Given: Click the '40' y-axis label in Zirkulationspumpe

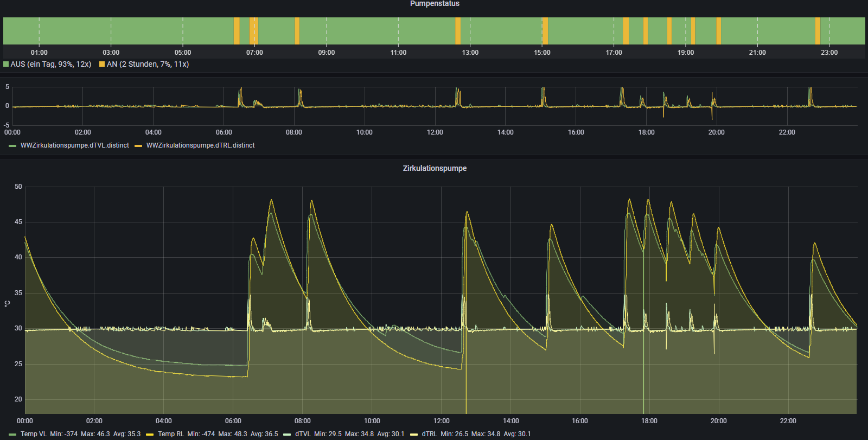Looking at the screenshot, I should point(18,257).
